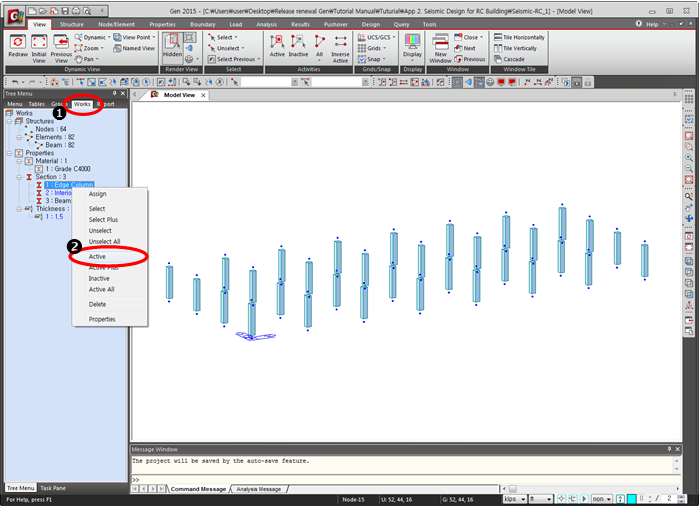Open the Boundary ribbon tab

tap(203, 25)
